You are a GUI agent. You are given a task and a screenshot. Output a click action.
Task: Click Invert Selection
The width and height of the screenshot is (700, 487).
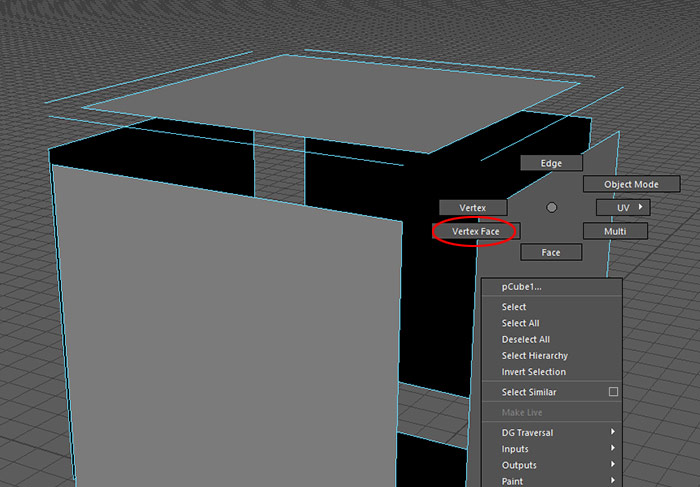tap(533, 371)
